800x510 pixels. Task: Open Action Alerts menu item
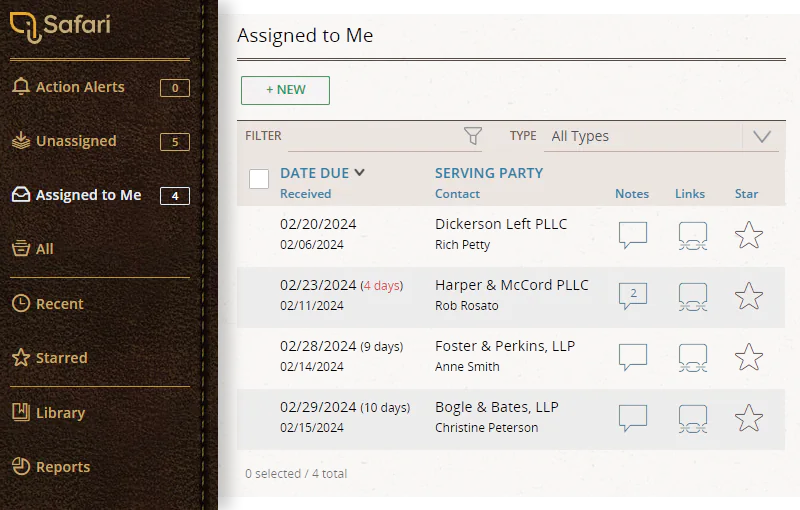coord(100,87)
